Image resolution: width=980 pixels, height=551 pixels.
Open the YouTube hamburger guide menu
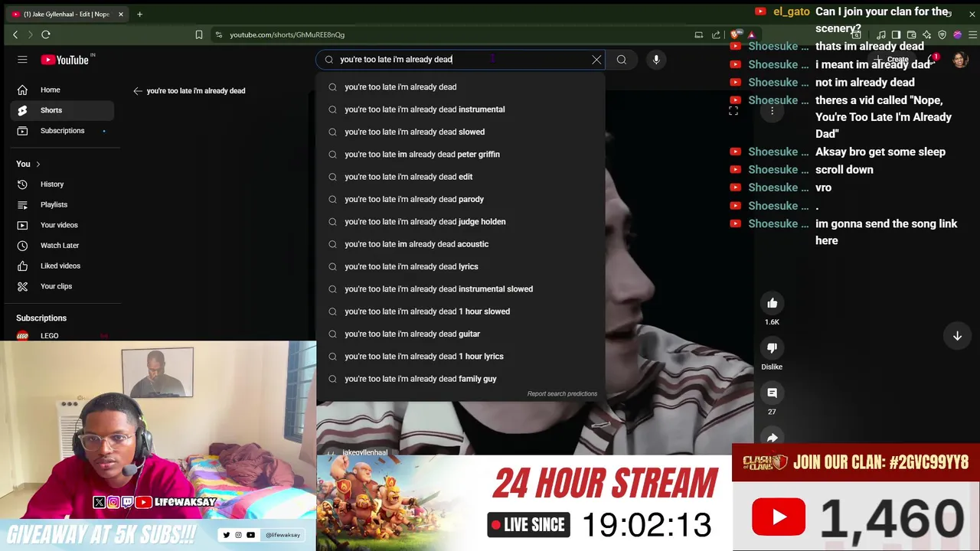(22, 60)
